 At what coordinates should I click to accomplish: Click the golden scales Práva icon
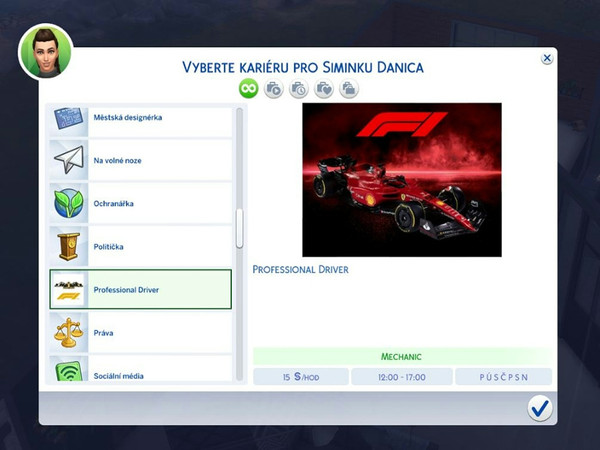(x=69, y=332)
